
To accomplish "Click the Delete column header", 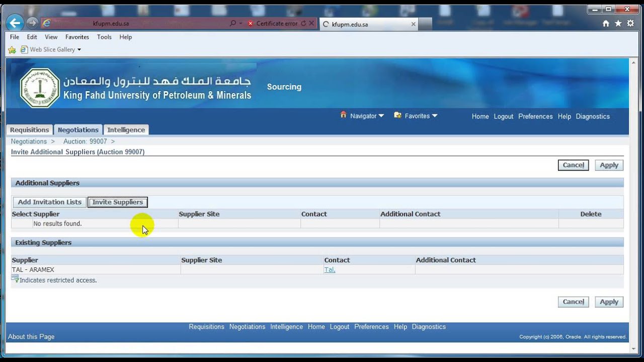I will (x=591, y=214).
